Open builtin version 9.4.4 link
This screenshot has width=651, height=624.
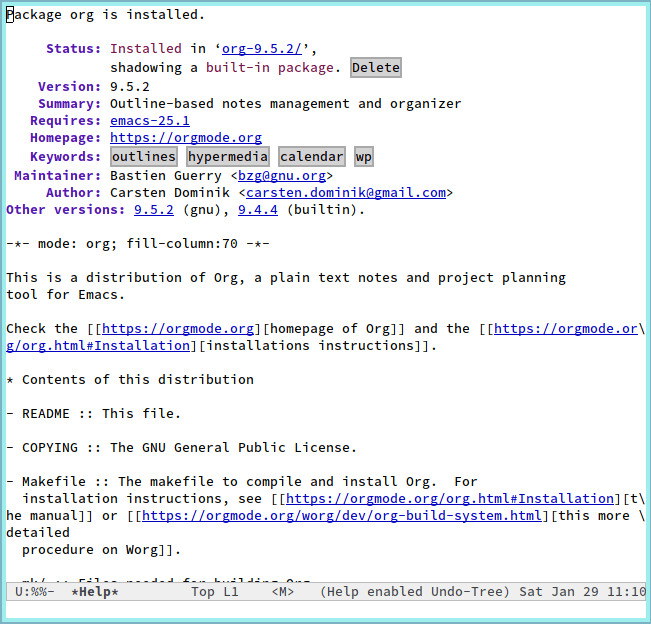tap(258, 210)
